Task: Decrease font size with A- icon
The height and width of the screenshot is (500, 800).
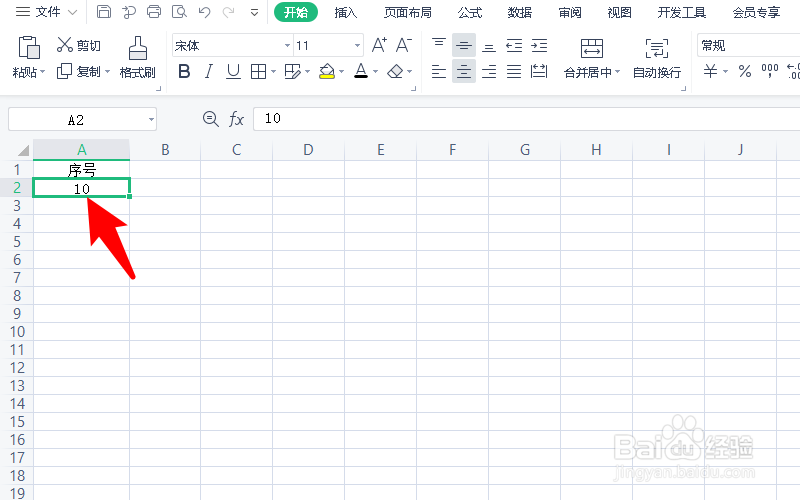Action: click(x=404, y=45)
